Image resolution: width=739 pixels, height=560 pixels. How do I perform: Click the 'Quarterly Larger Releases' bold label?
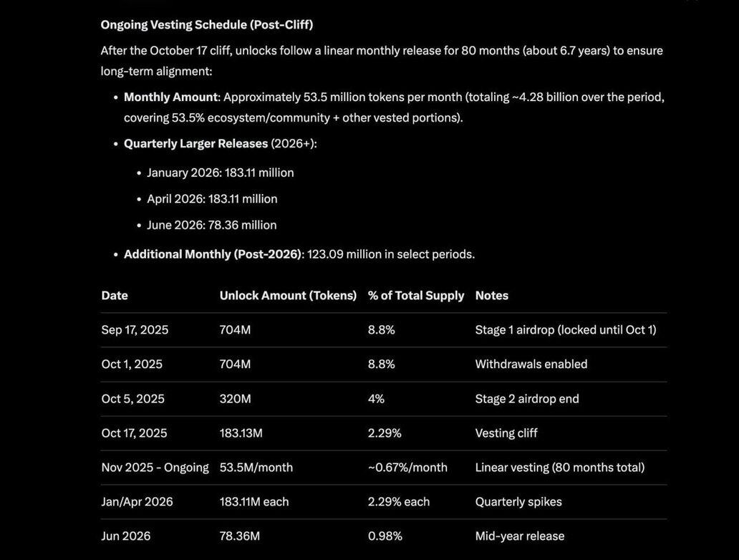coord(195,143)
